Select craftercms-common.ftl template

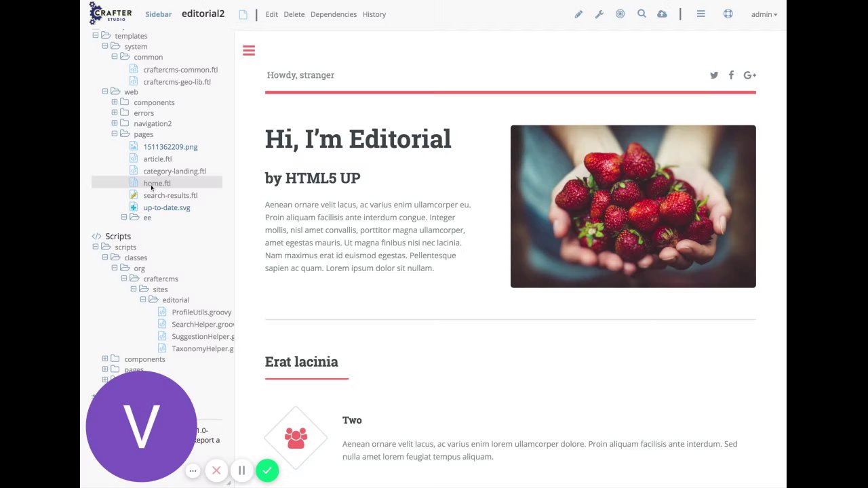tap(180, 70)
